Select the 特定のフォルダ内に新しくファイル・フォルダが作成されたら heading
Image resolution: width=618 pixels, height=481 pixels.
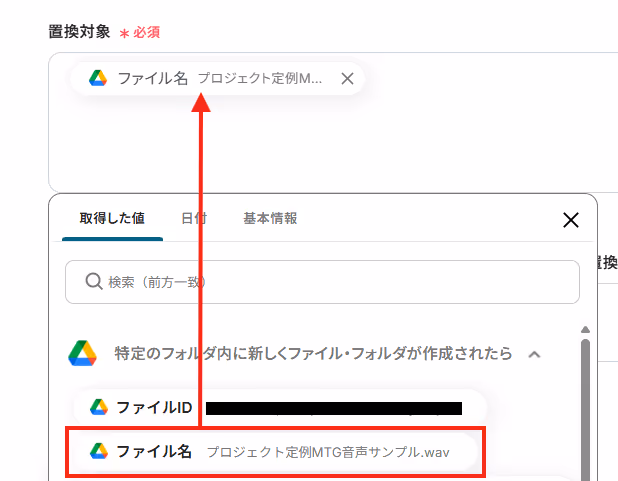coord(313,354)
